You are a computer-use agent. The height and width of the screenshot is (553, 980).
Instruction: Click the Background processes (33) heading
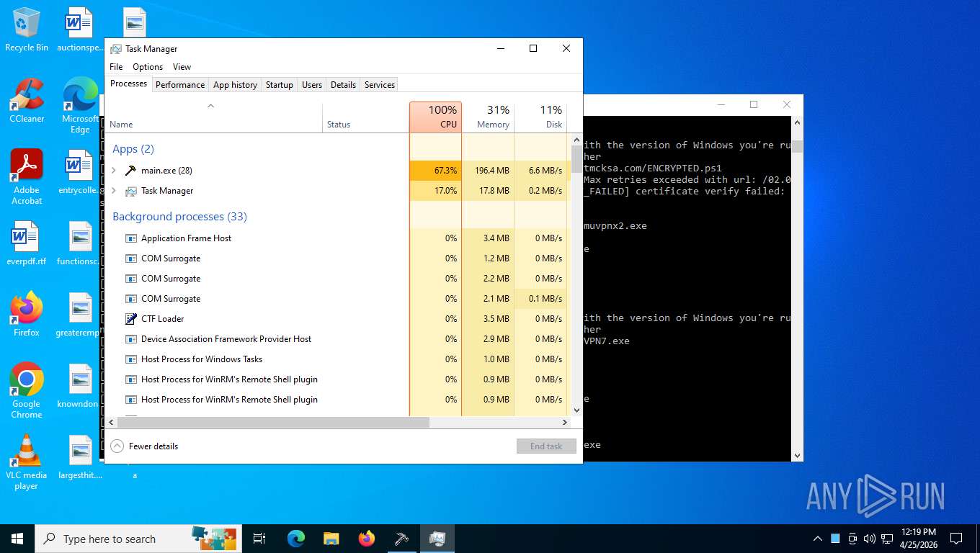click(179, 217)
